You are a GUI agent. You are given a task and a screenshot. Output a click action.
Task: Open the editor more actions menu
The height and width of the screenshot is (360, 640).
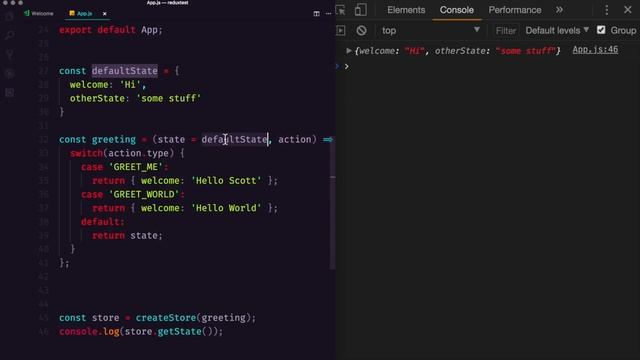(328, 13)
